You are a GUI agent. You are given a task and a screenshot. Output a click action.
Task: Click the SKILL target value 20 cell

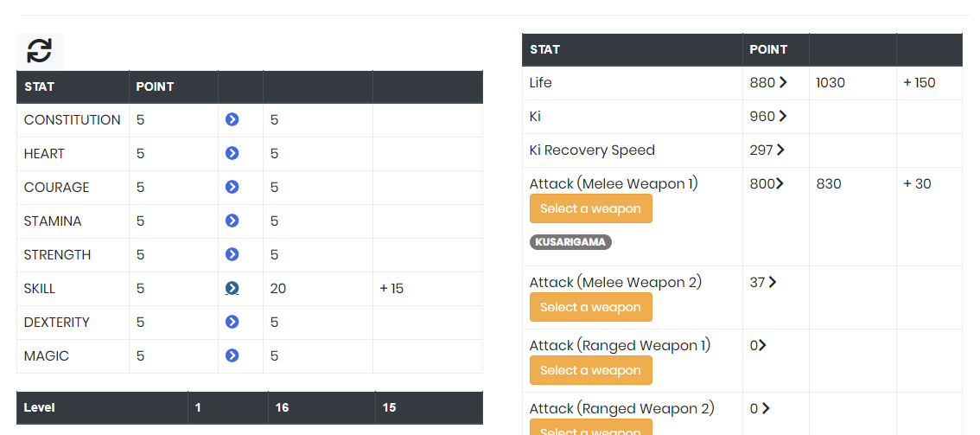(x=318, y=289)
